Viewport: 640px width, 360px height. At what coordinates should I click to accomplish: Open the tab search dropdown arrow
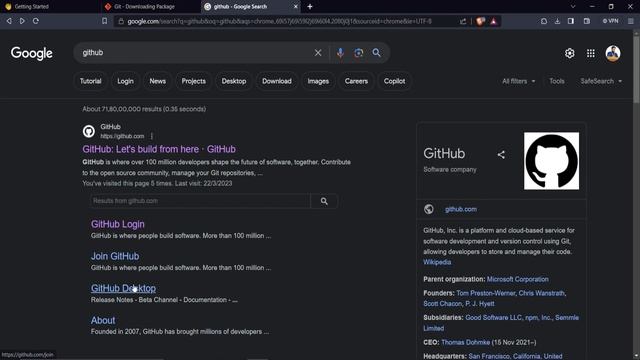[573, 7]
